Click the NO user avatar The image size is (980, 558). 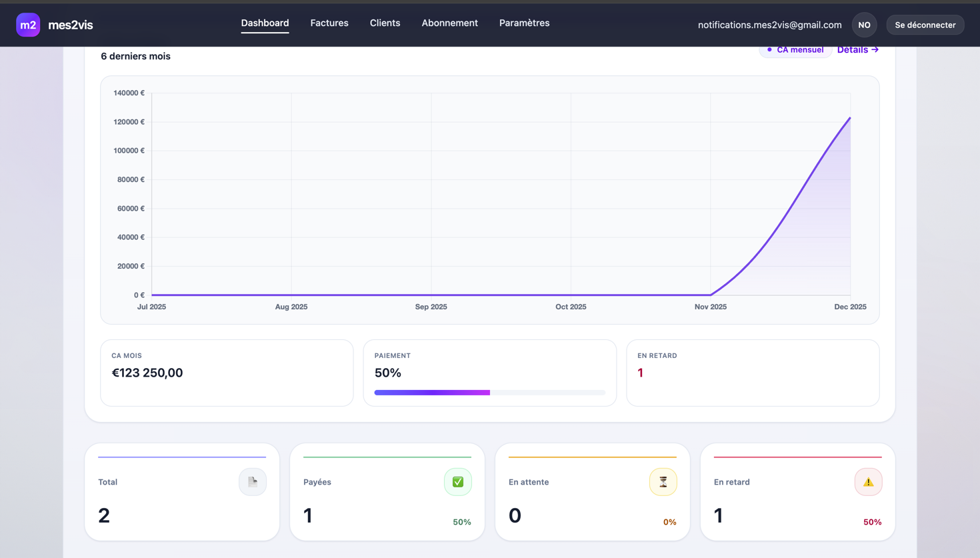[864, 25]
